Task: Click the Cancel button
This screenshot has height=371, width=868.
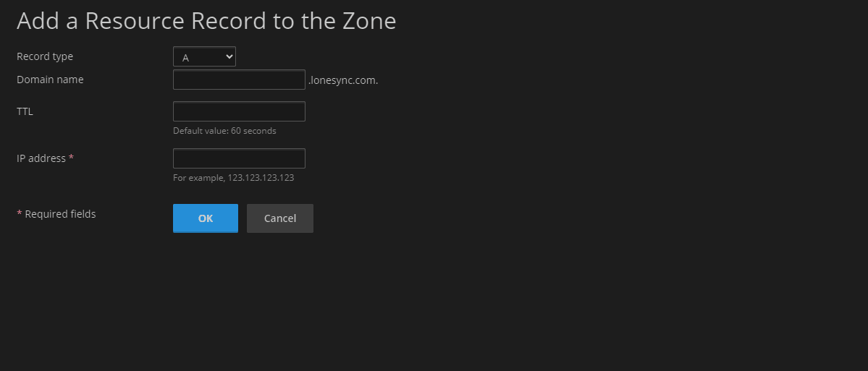Action: point(279,218)
